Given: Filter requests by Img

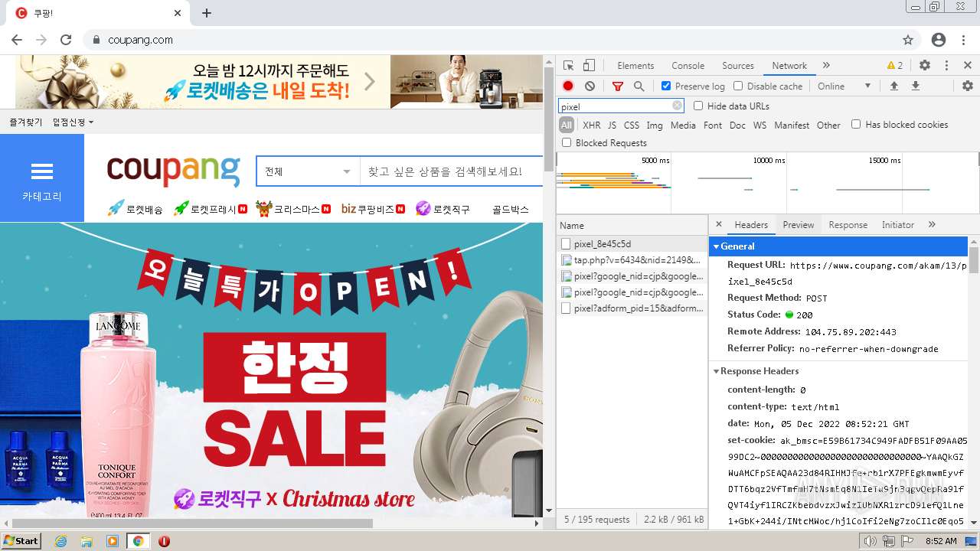Looking at the screenshot, I should coord(655,126).
